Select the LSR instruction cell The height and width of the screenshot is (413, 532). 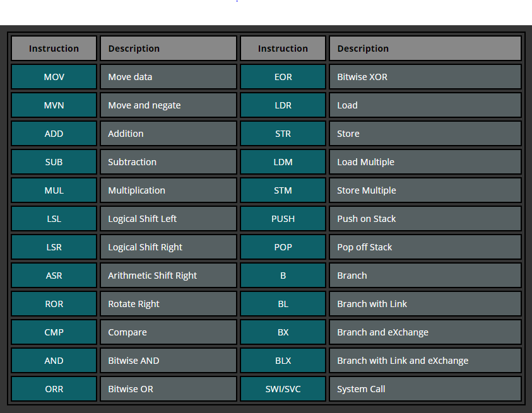tap(54, 247)
